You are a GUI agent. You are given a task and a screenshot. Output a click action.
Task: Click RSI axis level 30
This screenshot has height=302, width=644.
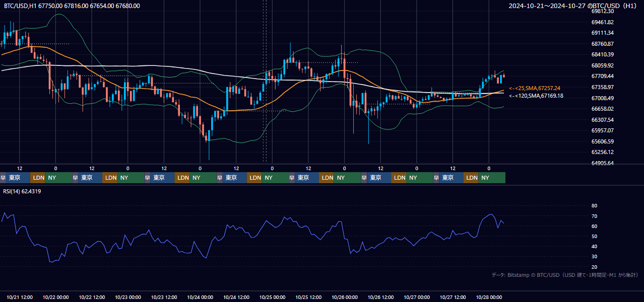coord(594,257)
